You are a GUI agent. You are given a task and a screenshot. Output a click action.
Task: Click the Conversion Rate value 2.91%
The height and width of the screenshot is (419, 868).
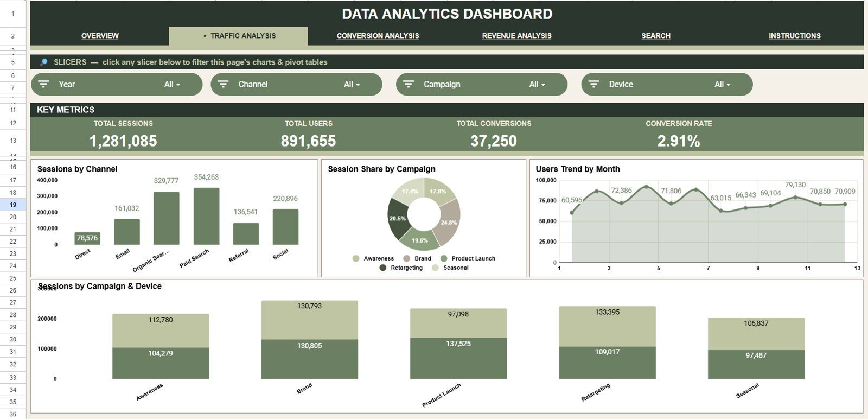tap(679, 141)
